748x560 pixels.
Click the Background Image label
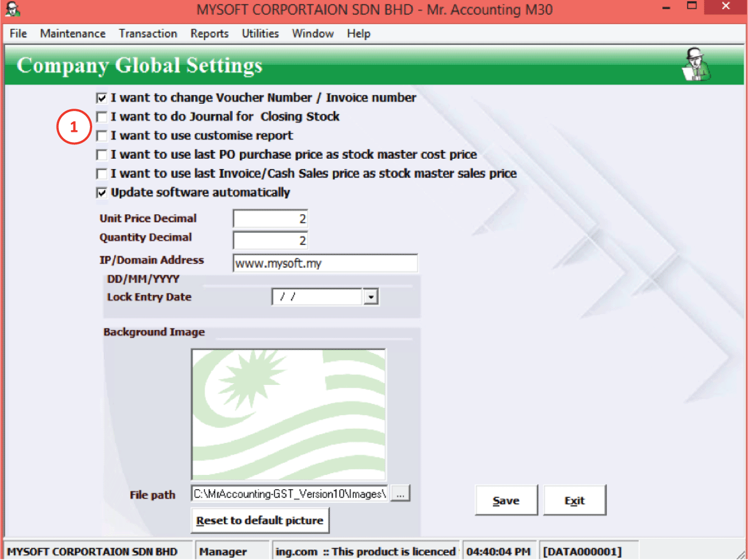(x=154, y=332)
